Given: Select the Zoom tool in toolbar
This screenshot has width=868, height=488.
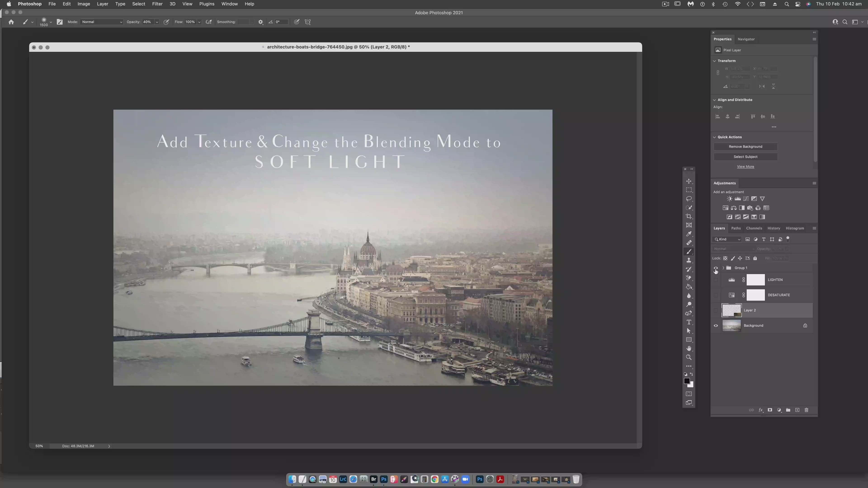Looking at the screenshot, I should tap(689, 357).
